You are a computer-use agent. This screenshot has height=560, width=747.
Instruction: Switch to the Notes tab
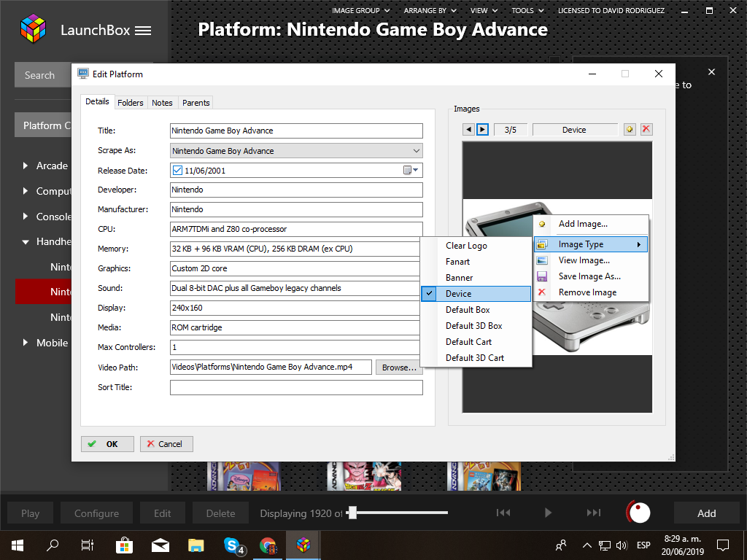(162, 103)
